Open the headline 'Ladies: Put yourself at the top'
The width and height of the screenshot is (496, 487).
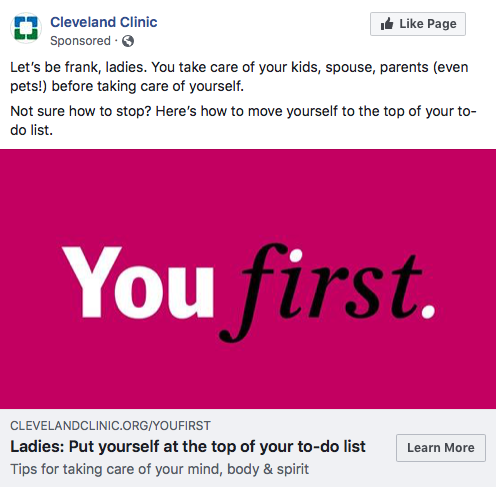188,447
